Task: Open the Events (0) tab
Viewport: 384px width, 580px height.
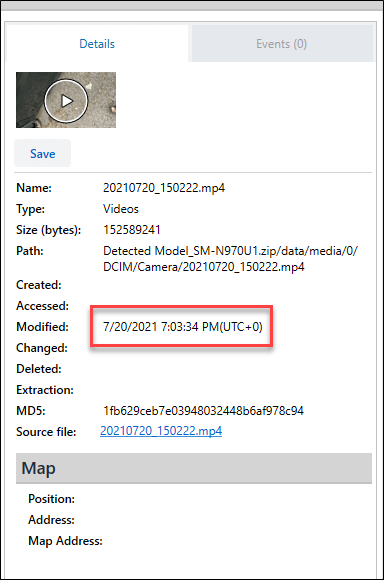Action: [282, 44]
